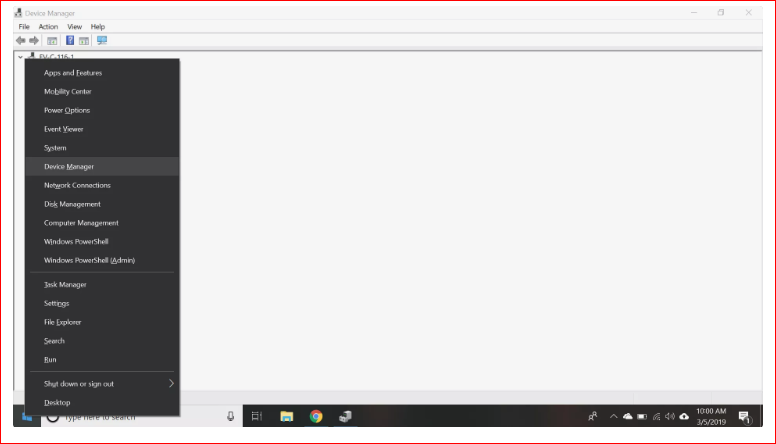Click the Windows Start button

(x=27, y=418)
